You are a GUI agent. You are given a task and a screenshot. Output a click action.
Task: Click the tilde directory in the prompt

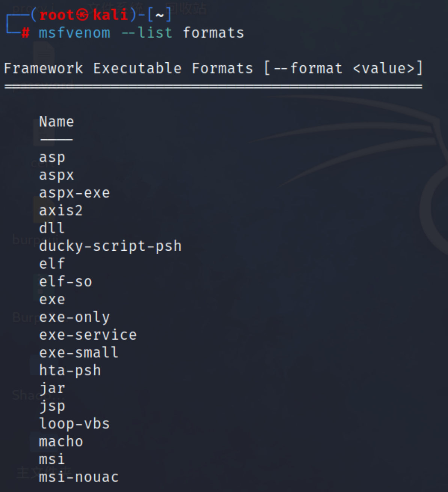click(x=160, y=16)
